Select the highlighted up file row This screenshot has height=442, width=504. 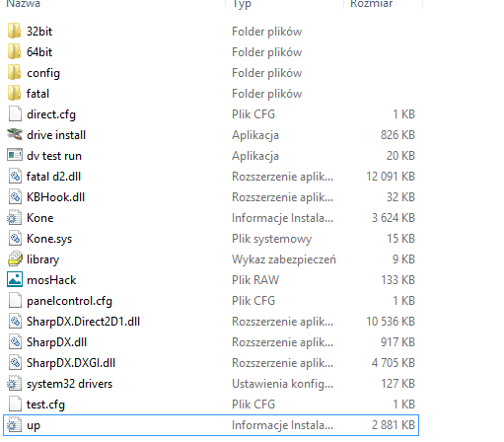(x=211, y=425)
